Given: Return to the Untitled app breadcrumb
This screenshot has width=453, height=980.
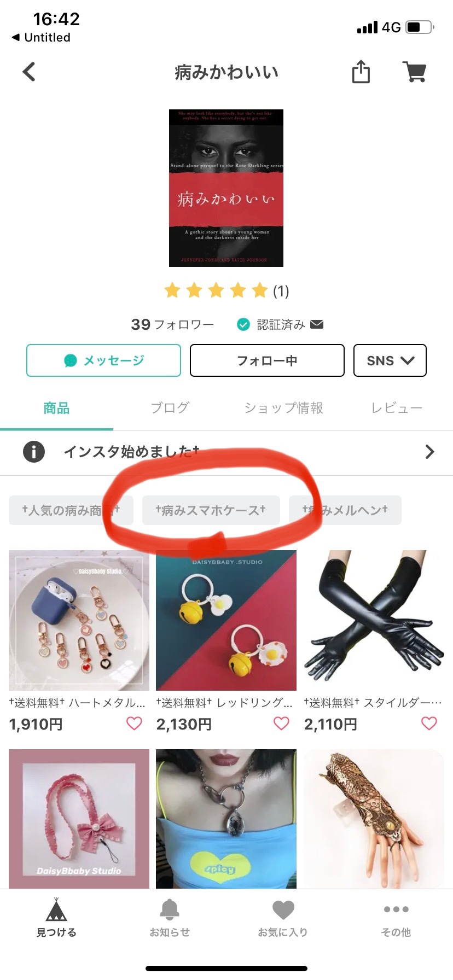Looking at the screenshot, I should [x=41, y=37].
